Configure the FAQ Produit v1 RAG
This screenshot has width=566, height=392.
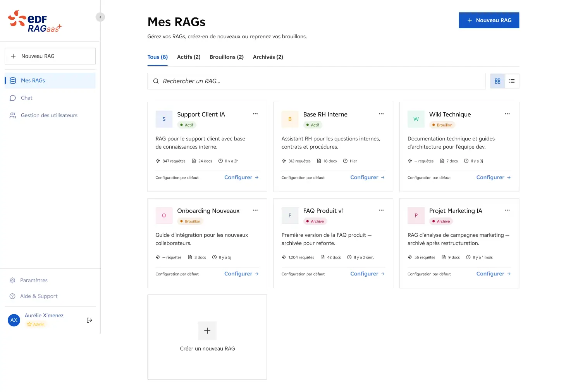point(367,274)
